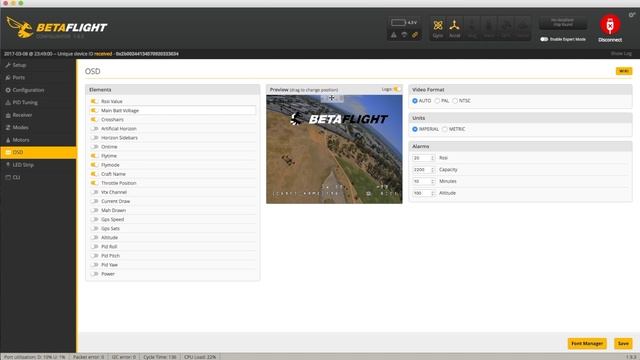Click the Minutes alarm value field
Screen dimensions: 640x360
[424, 181]
